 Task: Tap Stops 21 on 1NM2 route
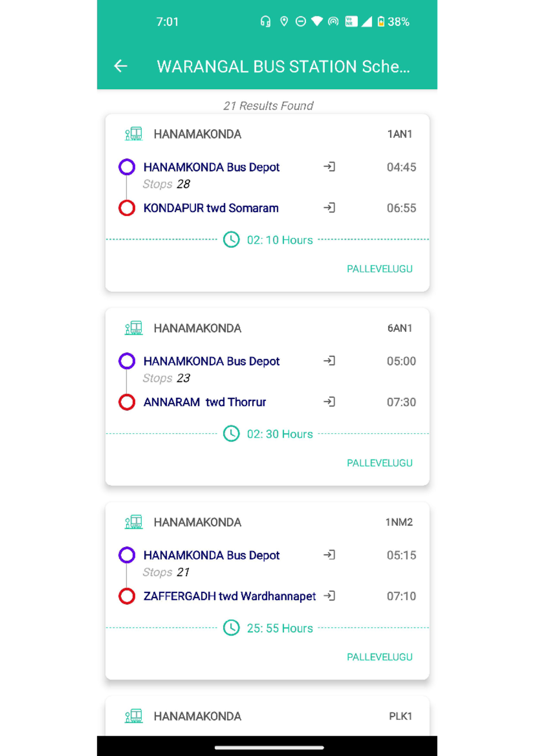[x=166, y=572]
